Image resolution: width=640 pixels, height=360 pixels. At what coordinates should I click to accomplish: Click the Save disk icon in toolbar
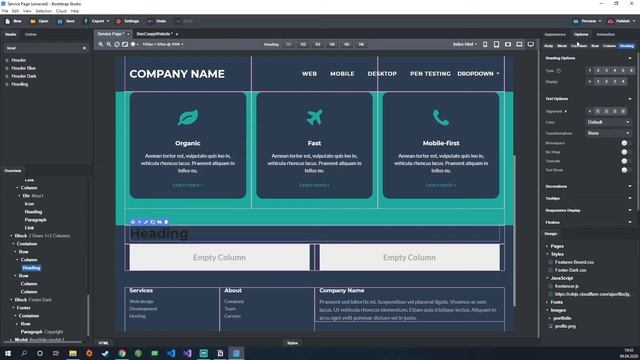[60, 21]
